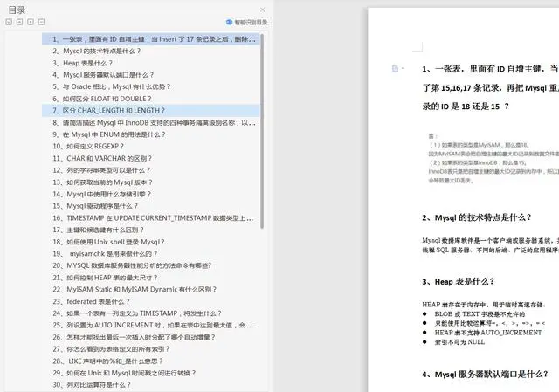Select outline entry 1 about ID 自增主键
The width and height of the screenshot is (559, 392).
[151, 39]
